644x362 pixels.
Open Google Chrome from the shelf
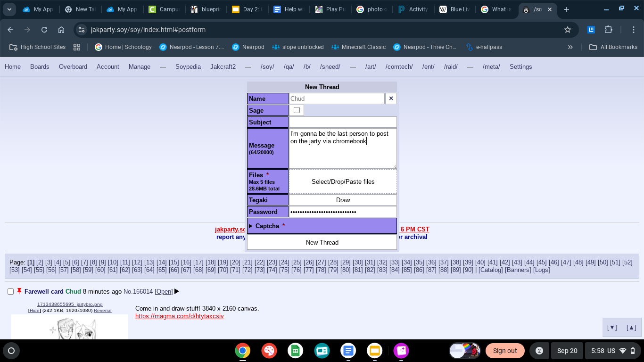pos(243,351)
